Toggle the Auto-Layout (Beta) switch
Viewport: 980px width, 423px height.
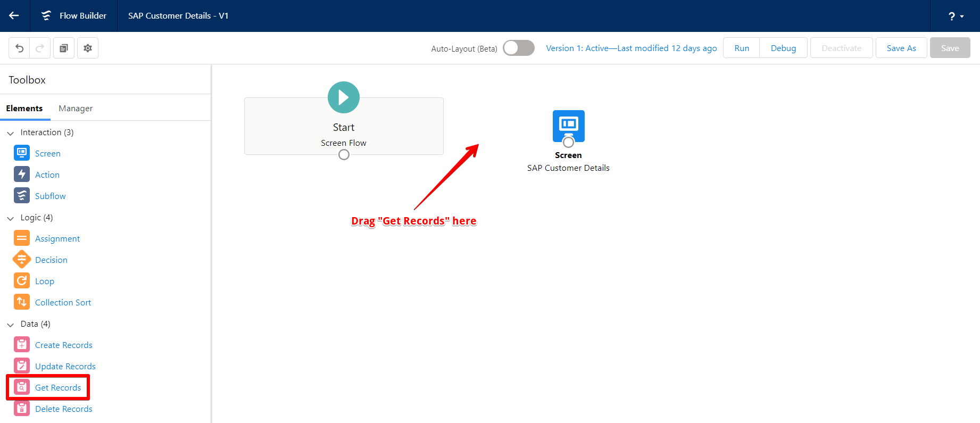tap(519, 48)
